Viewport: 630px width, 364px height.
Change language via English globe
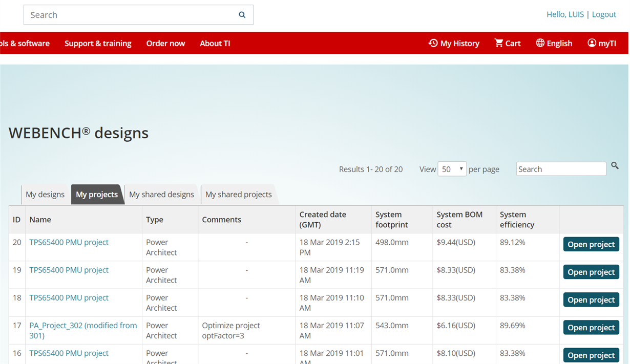(x=554, y=44)
